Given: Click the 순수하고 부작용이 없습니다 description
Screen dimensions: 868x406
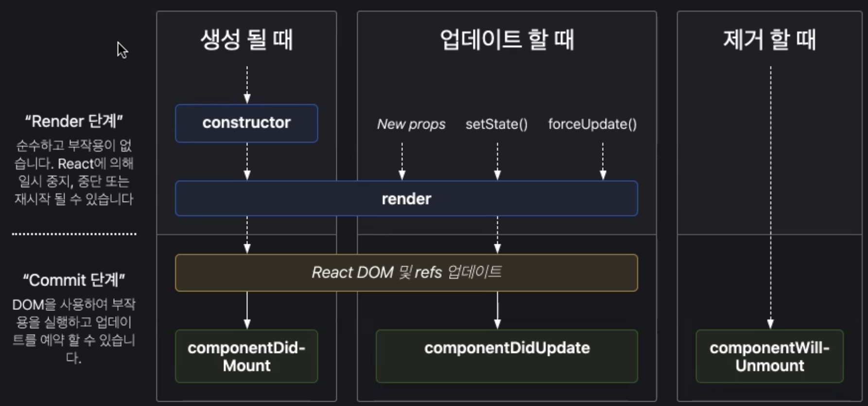Looking at the screenshot, I should [x=74, y=172].
